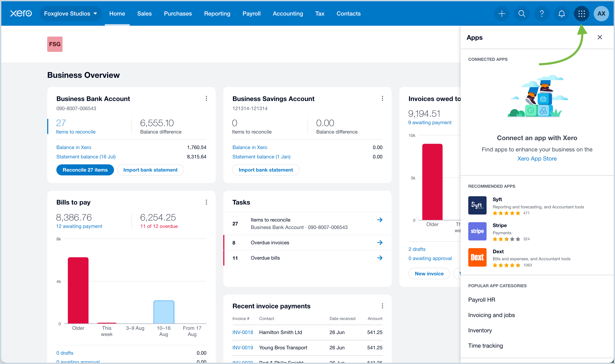Open the Accounting menu
Screen dimensions: 615x364
click(x=288, y=13)
